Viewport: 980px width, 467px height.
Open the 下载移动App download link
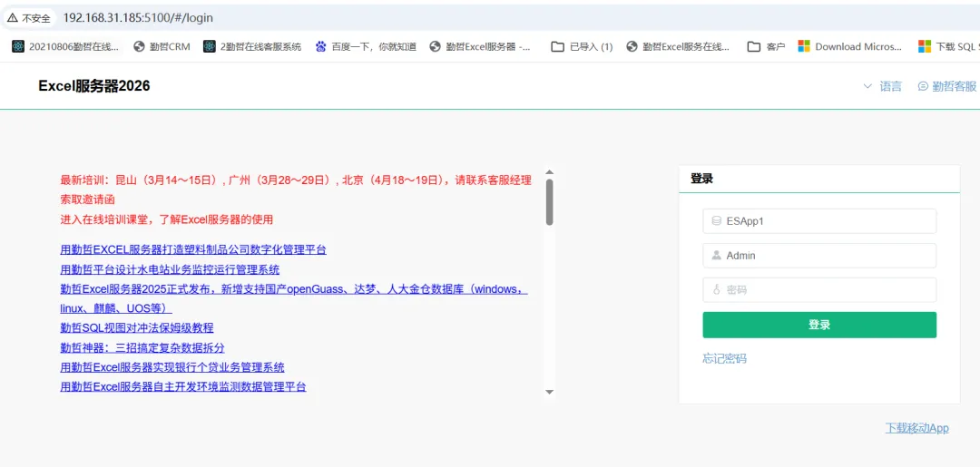coord(916,428)
